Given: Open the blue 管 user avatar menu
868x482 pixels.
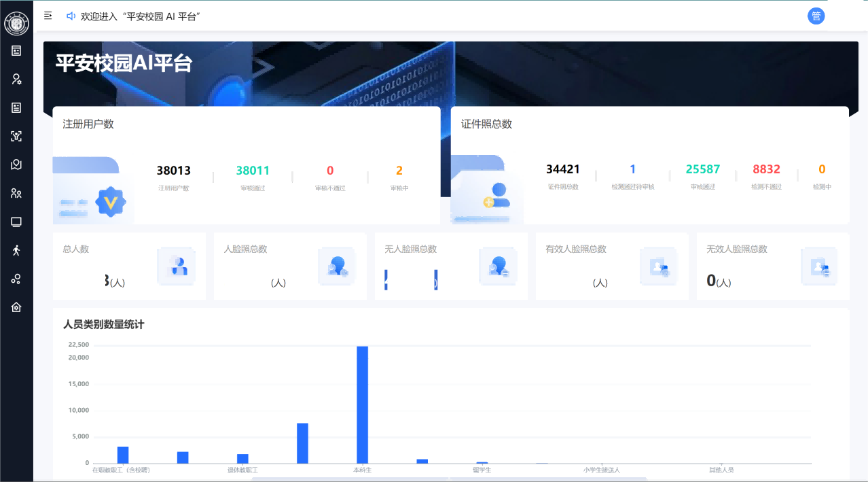Looking at the screenshot, I should click(x=816, y=16).
